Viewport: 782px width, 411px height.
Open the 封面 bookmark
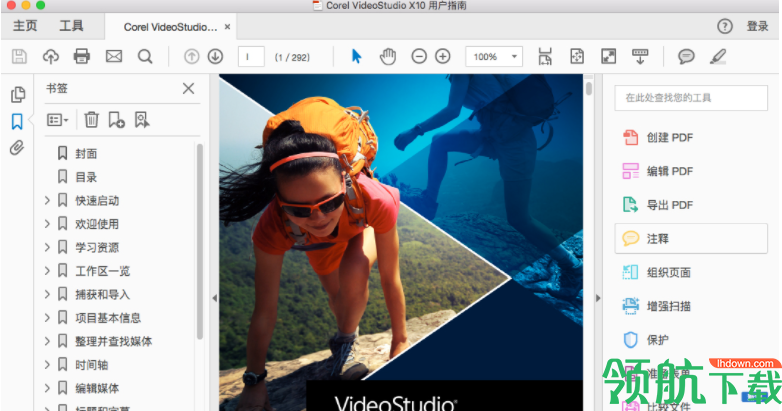[x=86, y=154]
